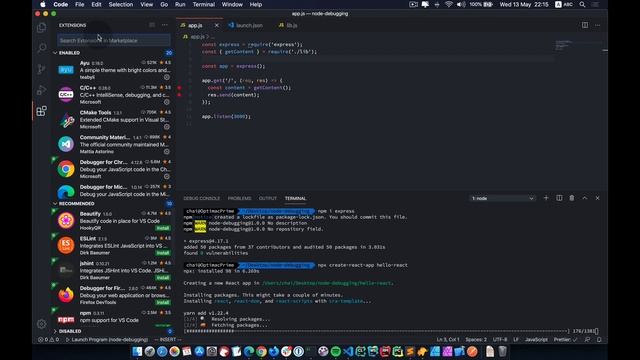Install the ESLint extension
The image size is (640, 360).
pos(163,253)
